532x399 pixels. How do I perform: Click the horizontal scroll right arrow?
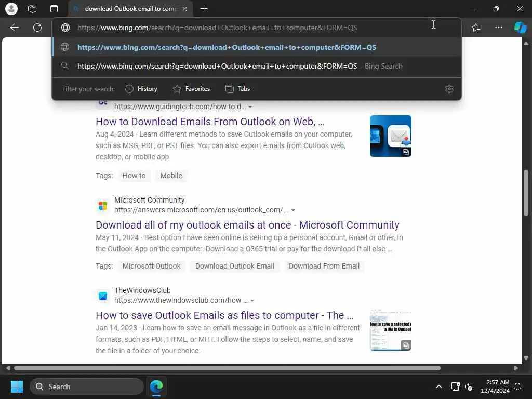pyautogui.click(x=516, y=368)
